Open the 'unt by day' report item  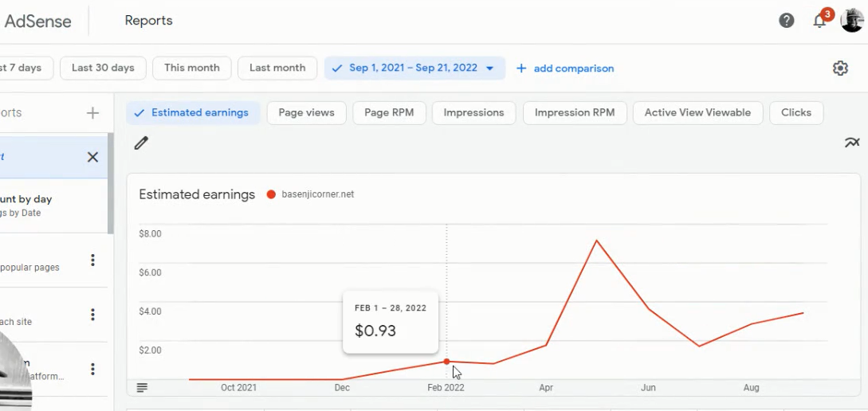point(53,205)
